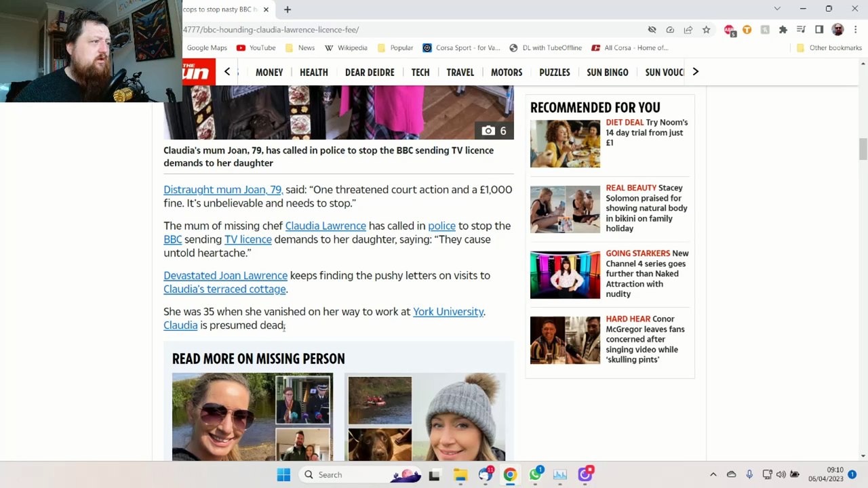Share this page icon
Image resolution: width=868 pixels, height=488 pixels.
(x=688, y=30)
